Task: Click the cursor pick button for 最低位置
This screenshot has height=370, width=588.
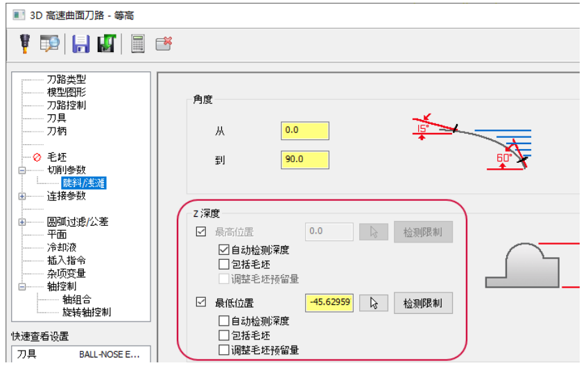Action: pos(374,303)
